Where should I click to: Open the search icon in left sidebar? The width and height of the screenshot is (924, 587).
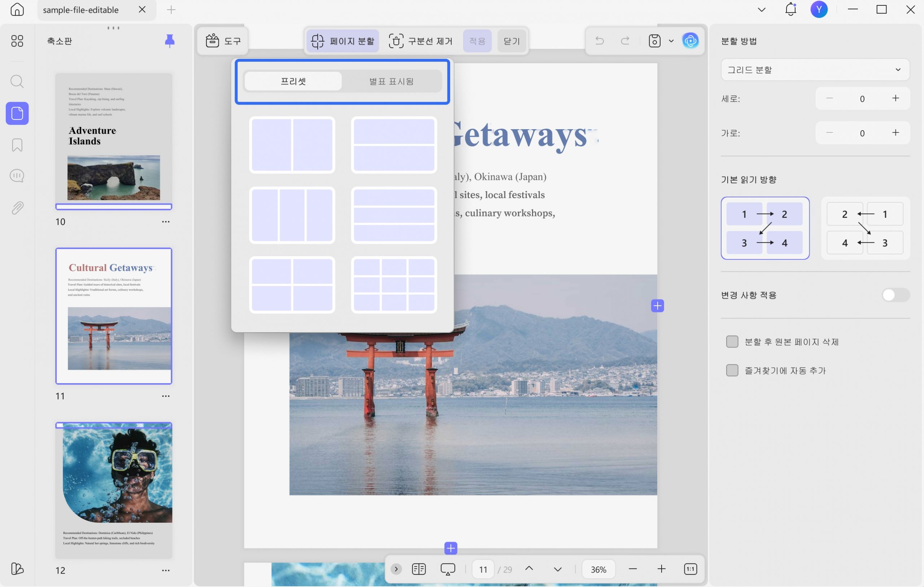coord(17,82)
